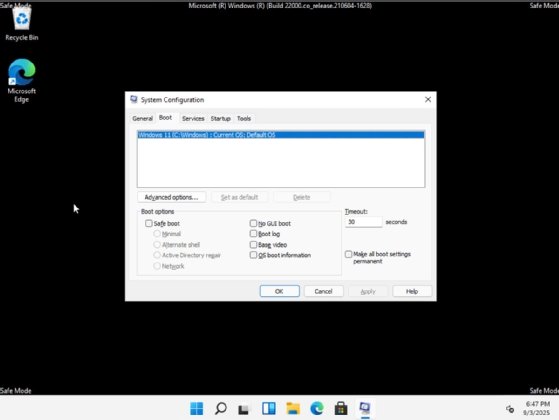This screenshot has width=559, height=420.
Task: Close the System Configuration dialog
Action: coord(428,99)
